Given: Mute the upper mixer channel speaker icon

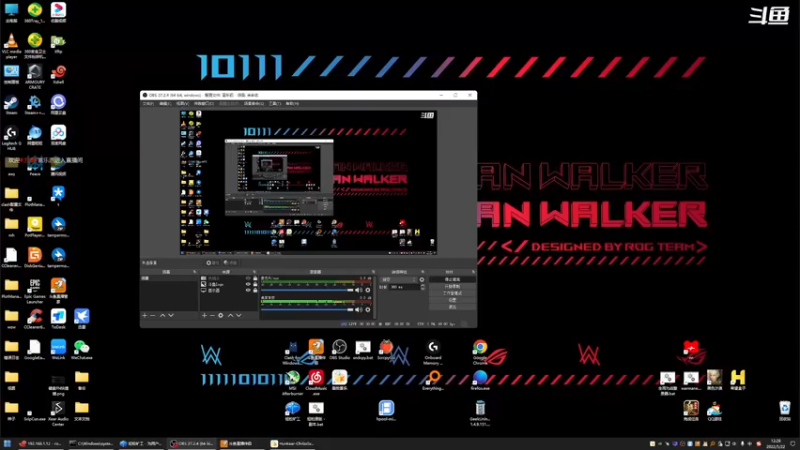Looking at the screenshot, I should coord(358,290).
